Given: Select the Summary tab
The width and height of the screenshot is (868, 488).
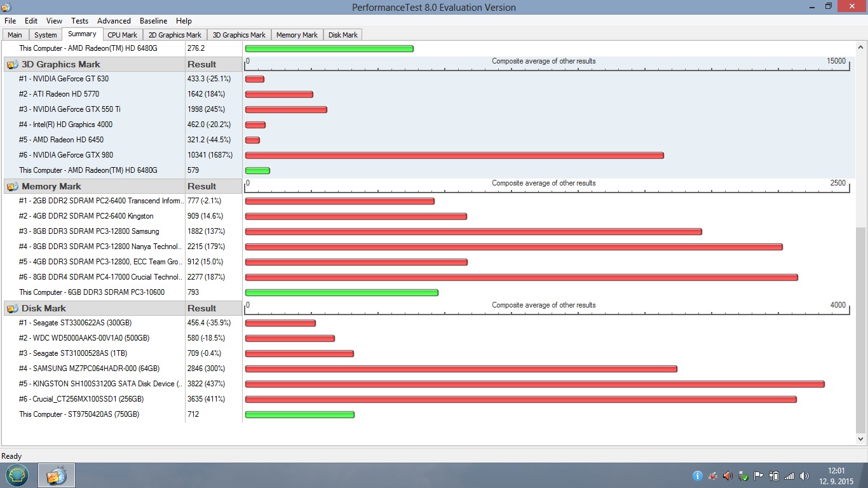Looking at the screenshot, I should click(82, 34).
